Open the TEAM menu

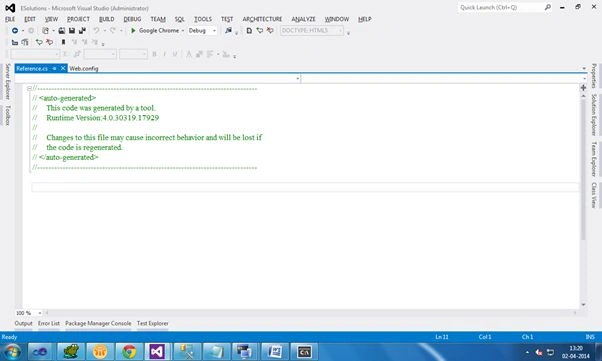[x=158, y=19]
